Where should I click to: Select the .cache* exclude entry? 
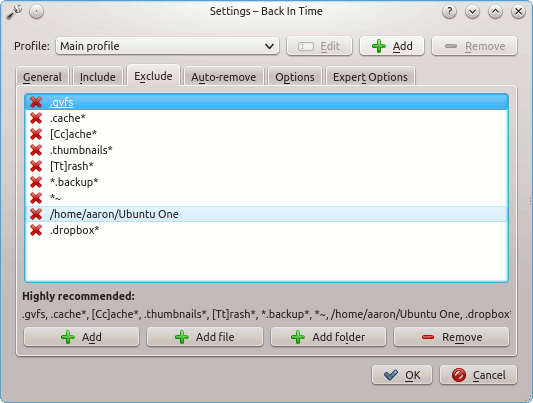(x=266, y=118)
